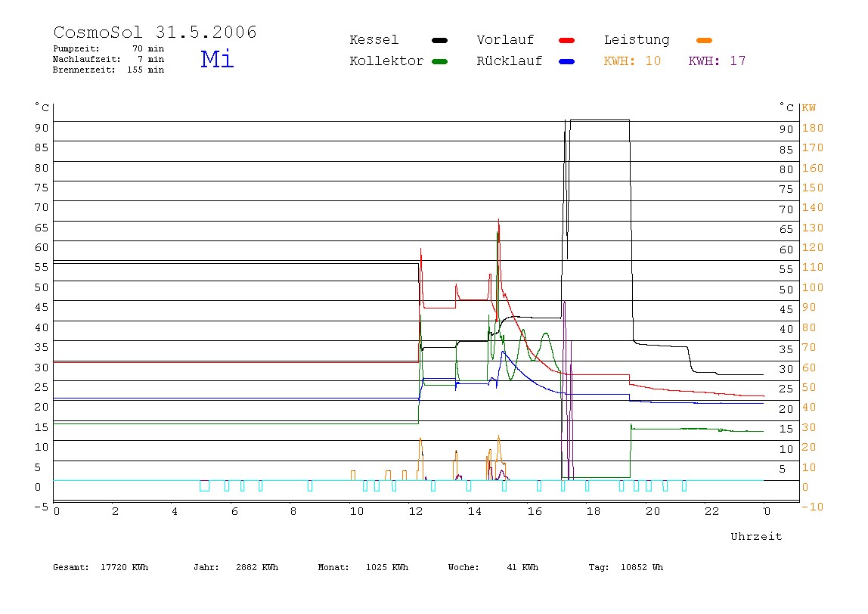Click the 'Rücklauf' legend label
The height and width of the screenshot is (614, 868).
[510, 61]
